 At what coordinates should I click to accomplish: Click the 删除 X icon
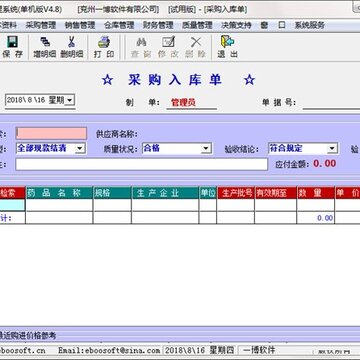tap(196, 42)
